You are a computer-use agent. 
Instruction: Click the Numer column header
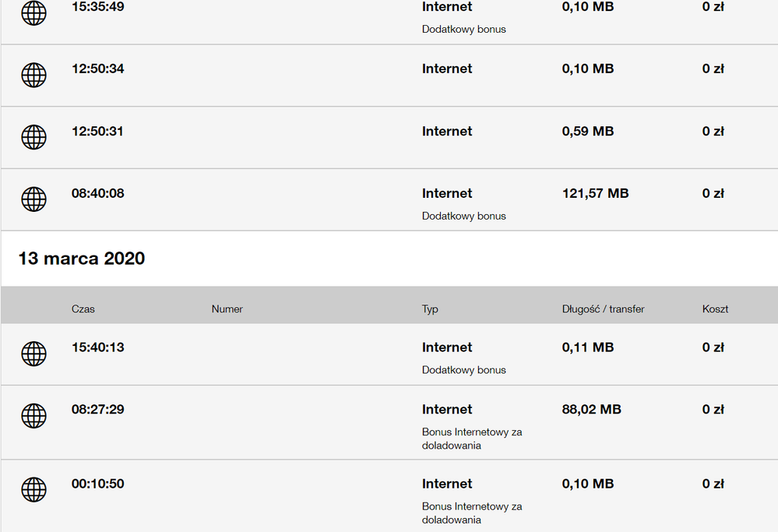227,309
